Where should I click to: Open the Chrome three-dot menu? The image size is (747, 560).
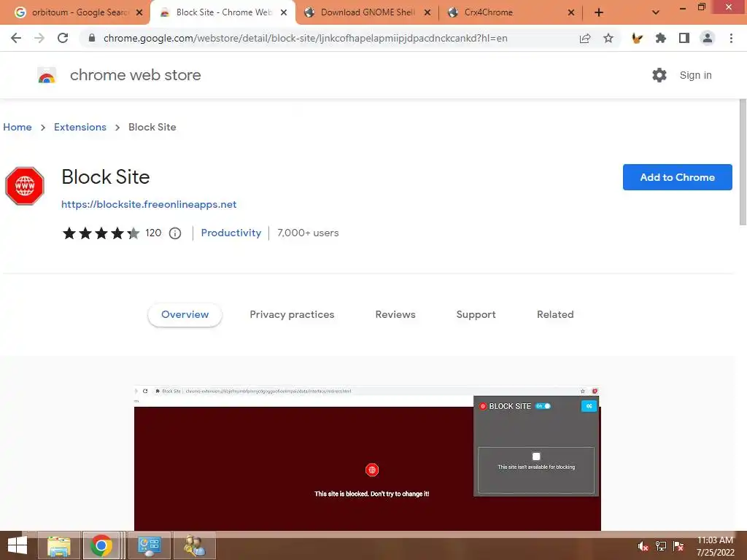tap(731, 38)
